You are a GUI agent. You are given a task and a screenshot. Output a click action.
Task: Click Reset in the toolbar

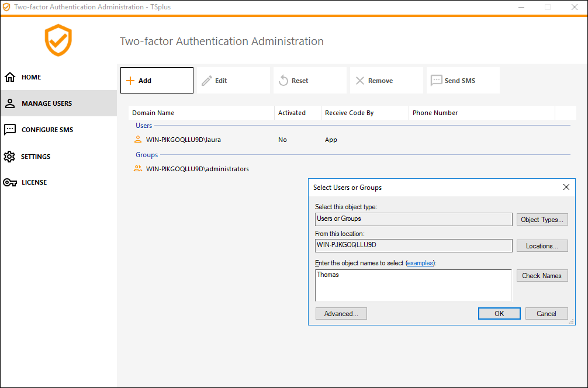pyautogui.click(x=310, y=81)
